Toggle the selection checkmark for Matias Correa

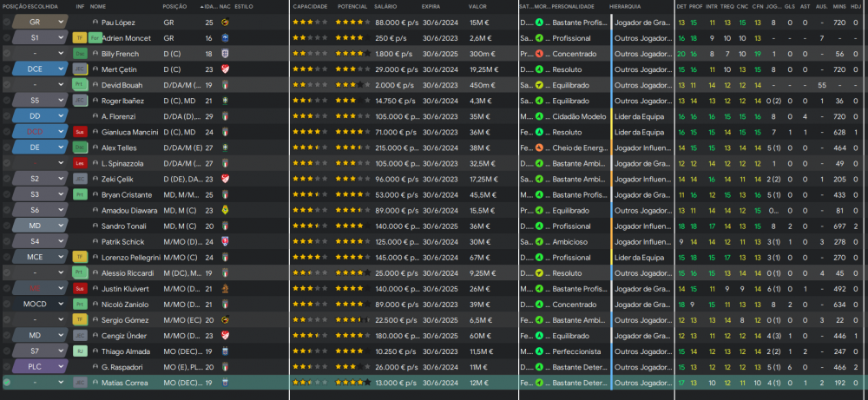click(x=7, y=383)
